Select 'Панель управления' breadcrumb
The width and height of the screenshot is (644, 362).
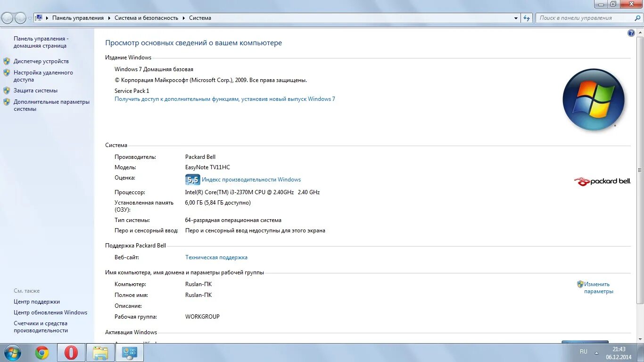(x=78, y=18)
